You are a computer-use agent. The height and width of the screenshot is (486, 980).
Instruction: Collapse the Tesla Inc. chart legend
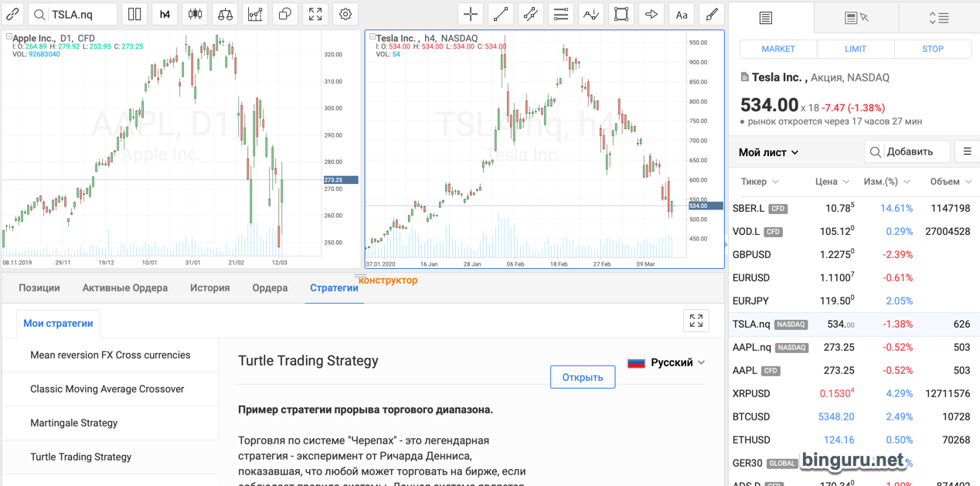[373, 36]
